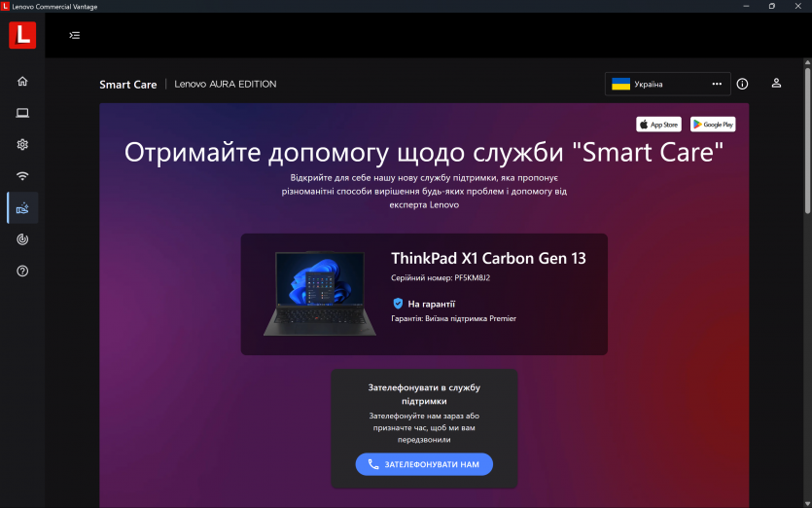Click the ЗАТЕЛЕФОНУВАТИ НАМ button
The image size is (812, 508).
click(x=424, y=464)
